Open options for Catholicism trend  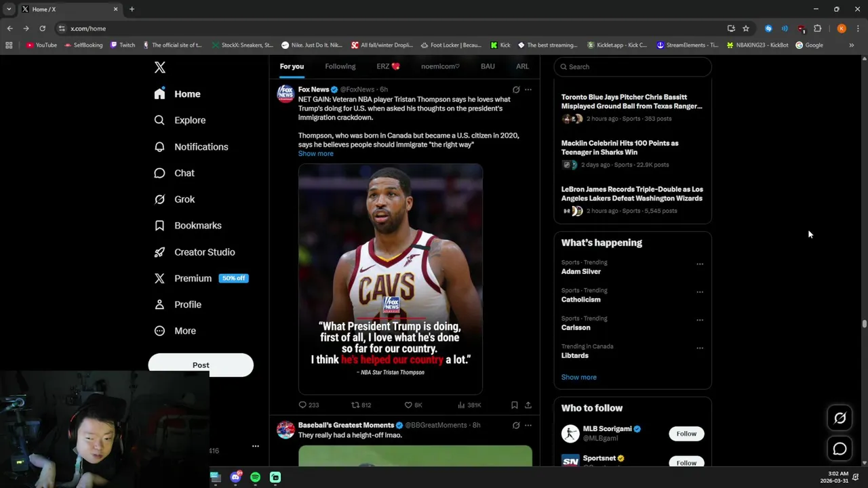pos(700,292)
